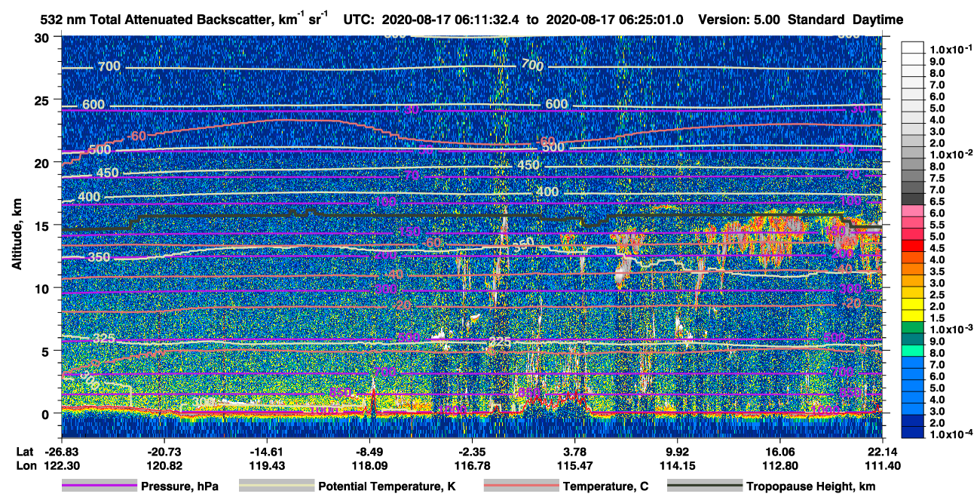Click latitude value '16.06'

coord(780,451)
